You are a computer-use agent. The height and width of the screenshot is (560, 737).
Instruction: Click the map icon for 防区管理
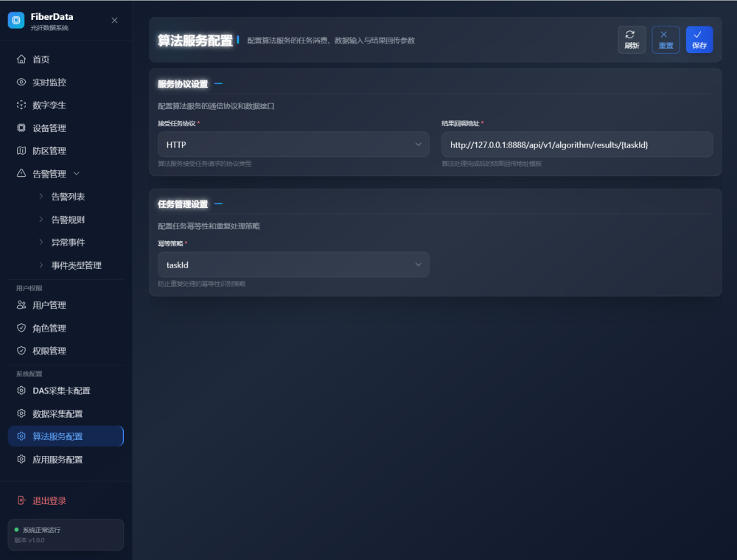(21, 151)
